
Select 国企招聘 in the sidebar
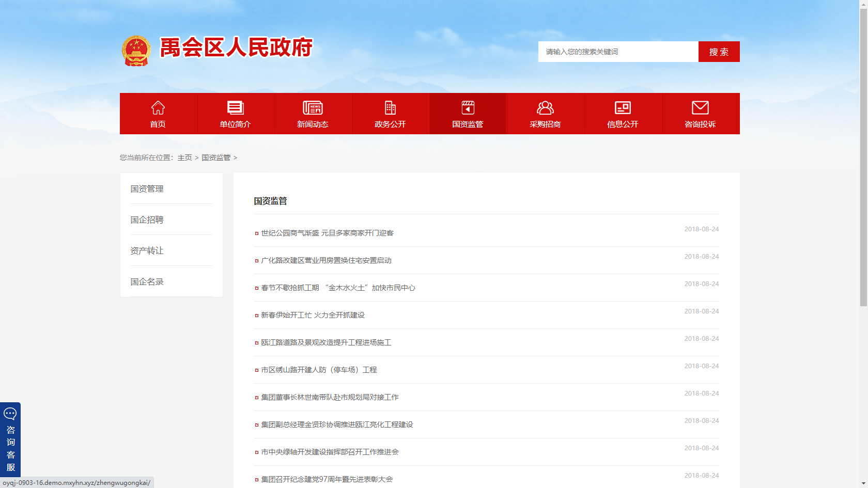(x=147, y=220)
